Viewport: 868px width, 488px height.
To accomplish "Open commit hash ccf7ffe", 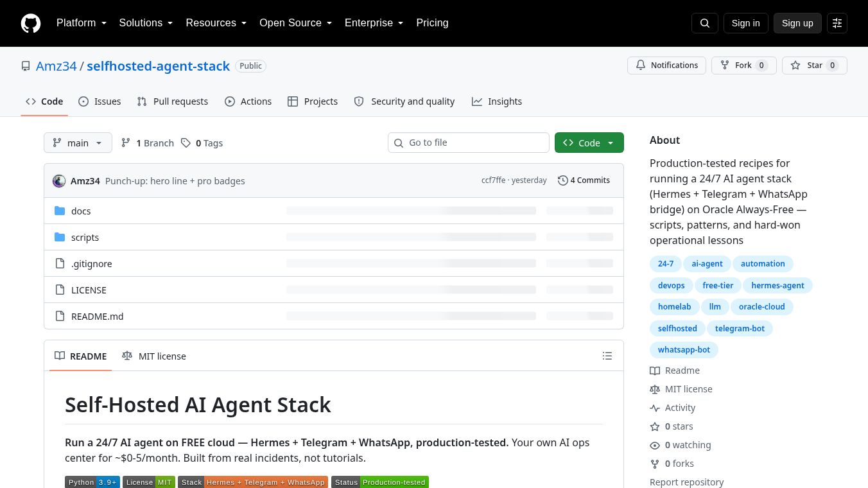I will click(x=493, y=180).
